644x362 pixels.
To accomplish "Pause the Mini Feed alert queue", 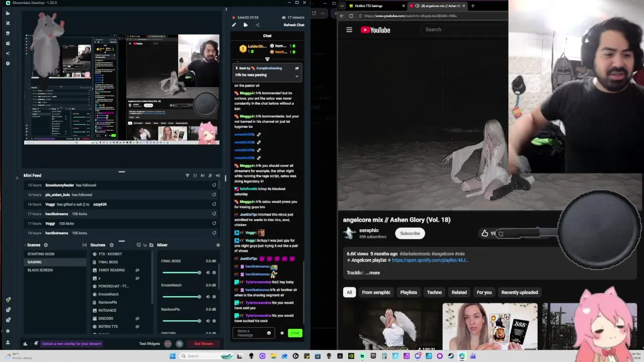I will [x=195, y=175].
